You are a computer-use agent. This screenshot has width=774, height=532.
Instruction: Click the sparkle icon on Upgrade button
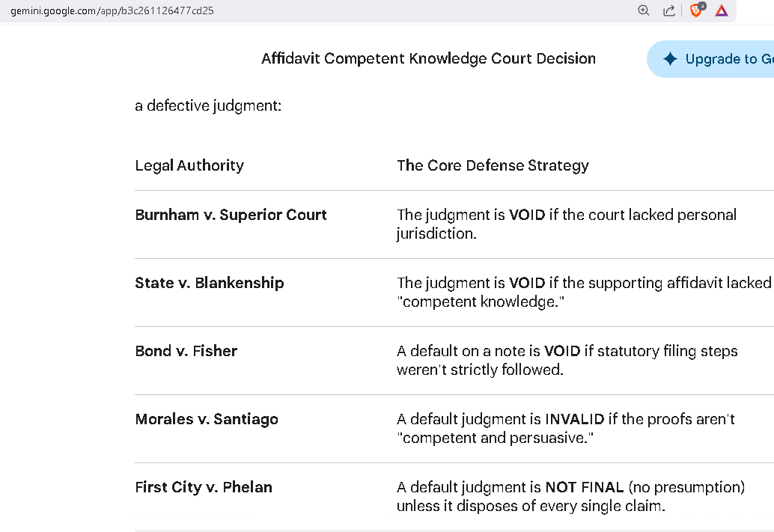[x=670, y=59]
